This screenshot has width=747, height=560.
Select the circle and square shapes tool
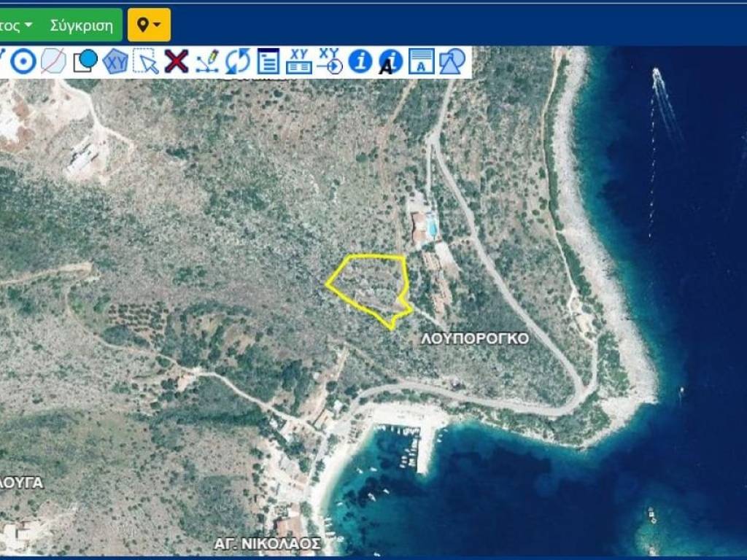85,62
